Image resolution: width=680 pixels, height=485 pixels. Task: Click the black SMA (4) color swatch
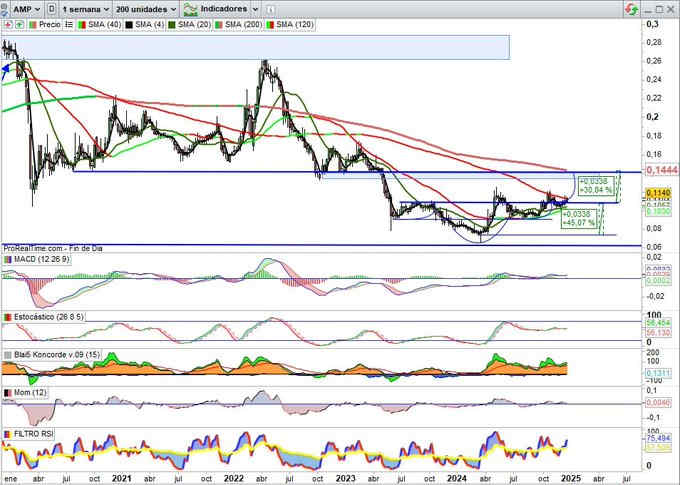(129, 25)
